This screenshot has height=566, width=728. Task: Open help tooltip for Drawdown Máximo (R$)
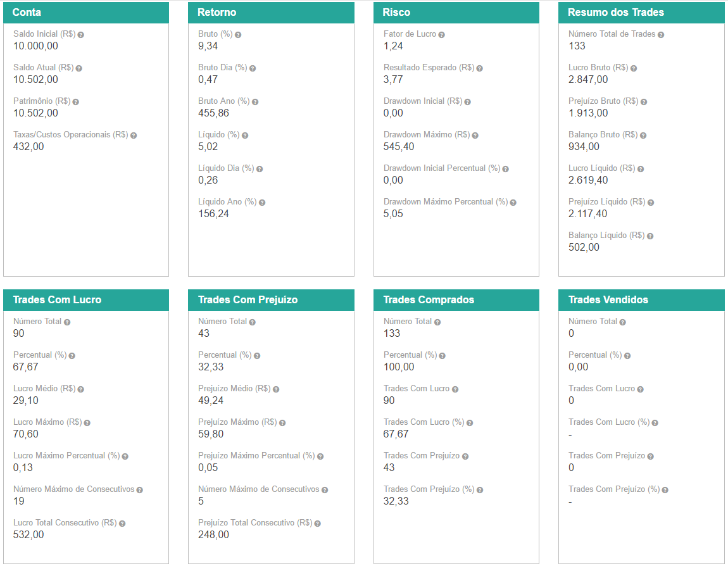pos(475,135)
